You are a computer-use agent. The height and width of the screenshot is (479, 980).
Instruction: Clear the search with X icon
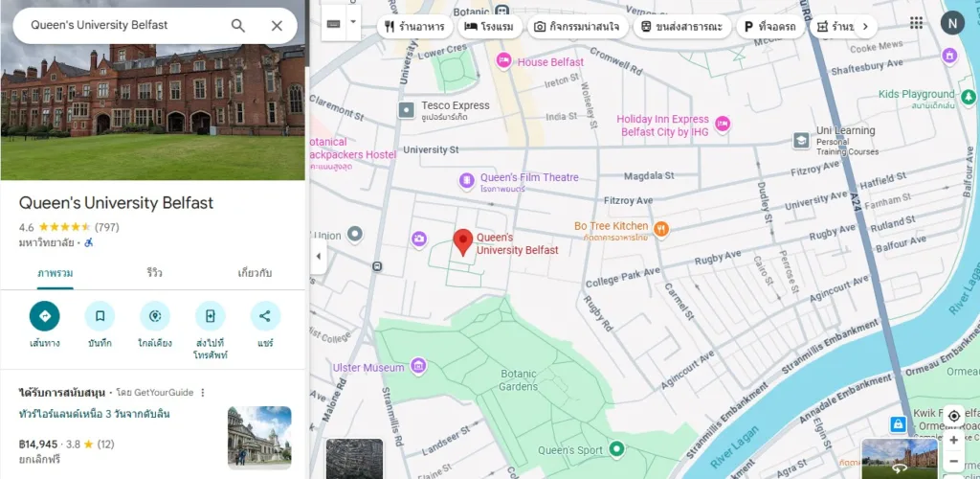pos(277,26)
